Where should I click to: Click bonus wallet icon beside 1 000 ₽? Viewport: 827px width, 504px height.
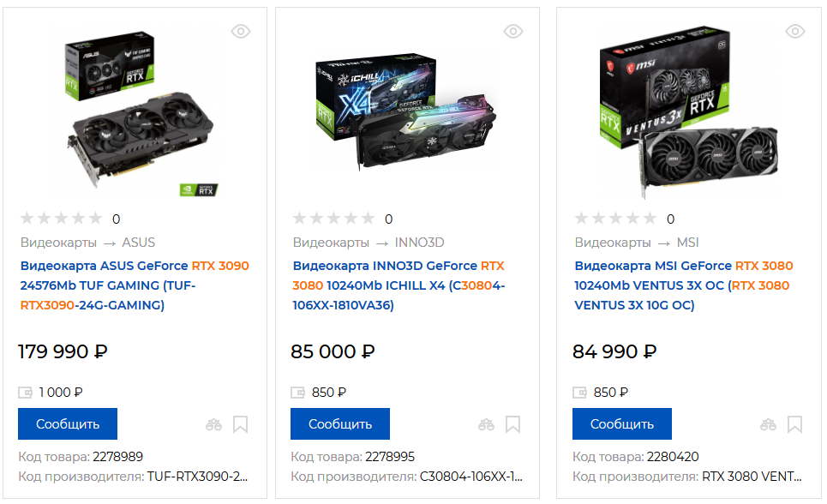(x=26, y=393)
